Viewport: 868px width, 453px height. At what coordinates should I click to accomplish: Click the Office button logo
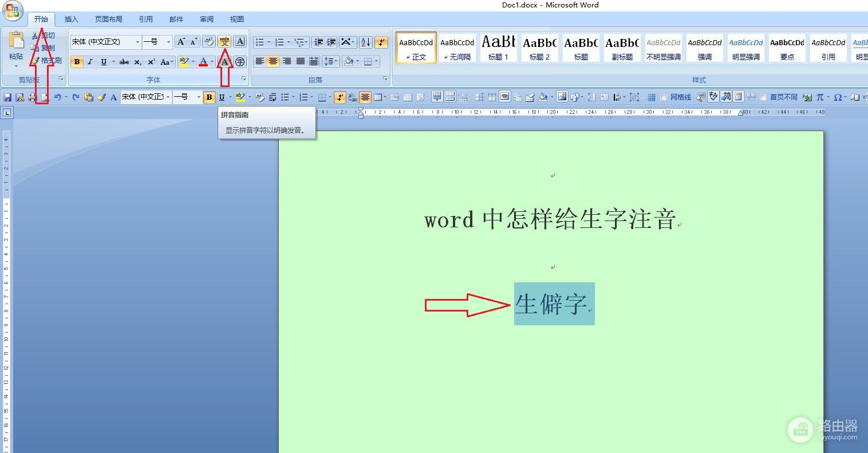(12, 11)
